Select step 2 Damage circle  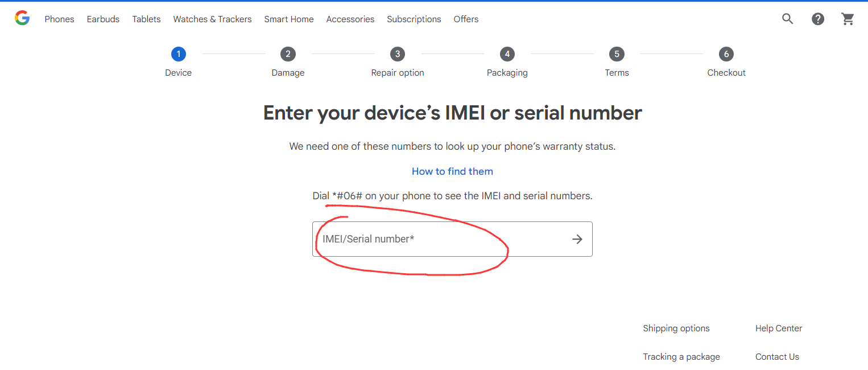[x=288, y=54]
